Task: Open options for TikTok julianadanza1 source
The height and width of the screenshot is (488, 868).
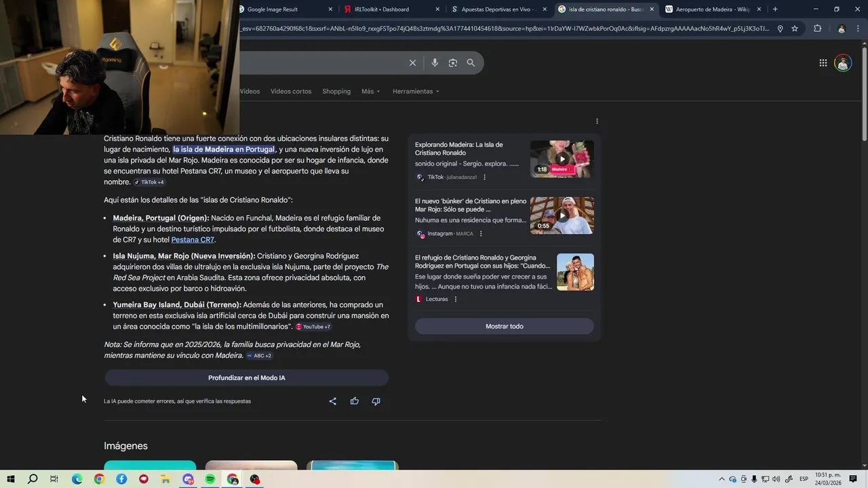Action: click(484, 177)
